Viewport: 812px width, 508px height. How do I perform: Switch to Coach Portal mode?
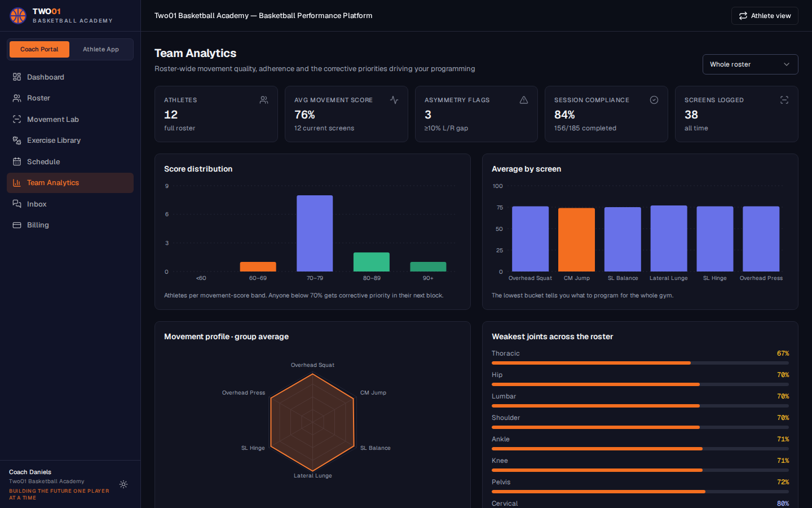pos(39,49)
